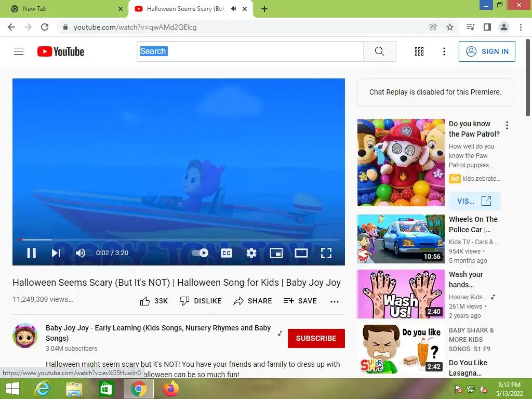Screen dimensions: 532x399
Task: Open the YouTube hamburger guide menu
Action: click(x=19, y=51)
